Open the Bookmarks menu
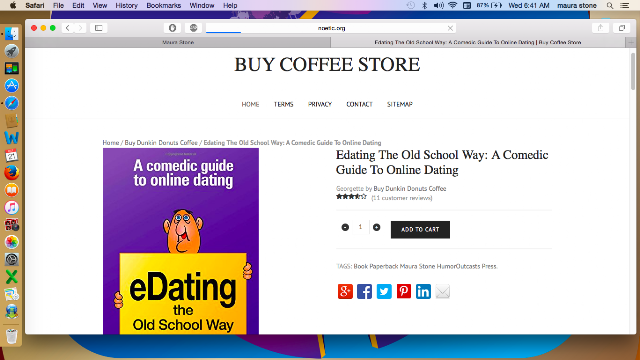This screenshot has width=640, height=360. [x=164, y=5]
